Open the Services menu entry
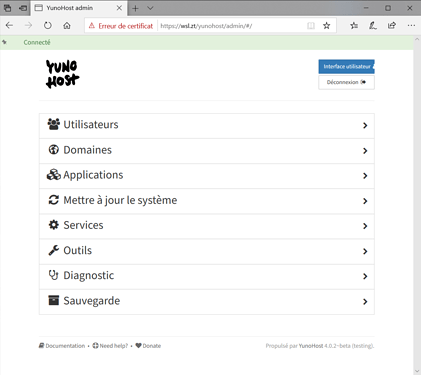The height and width of the screenshot is (375, 421). coord(207,226)
